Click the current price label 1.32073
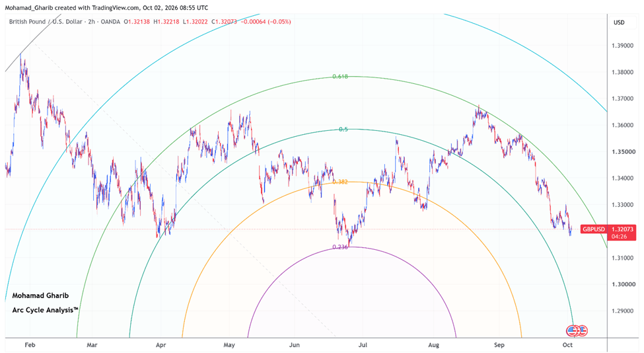 (622, 229)
